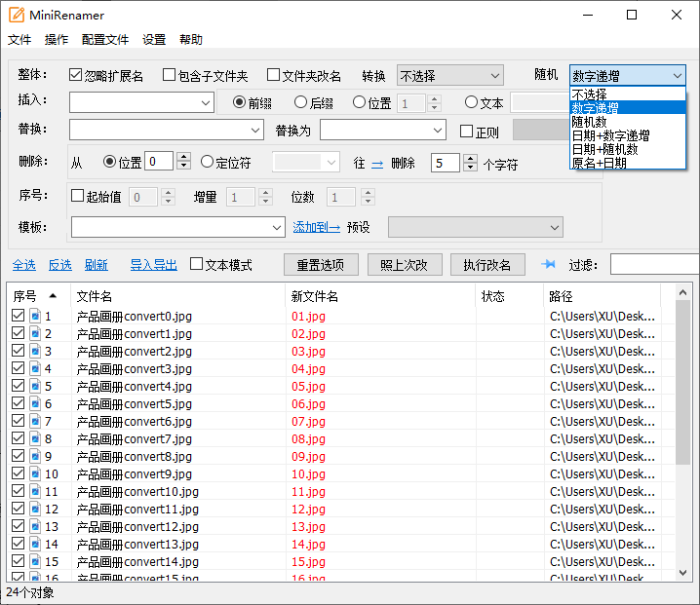Image resolution: width=700 pixels, height=605 pixels.
Task: Choose 不选择 in the open dropdown list
Action: click(628, 95)
